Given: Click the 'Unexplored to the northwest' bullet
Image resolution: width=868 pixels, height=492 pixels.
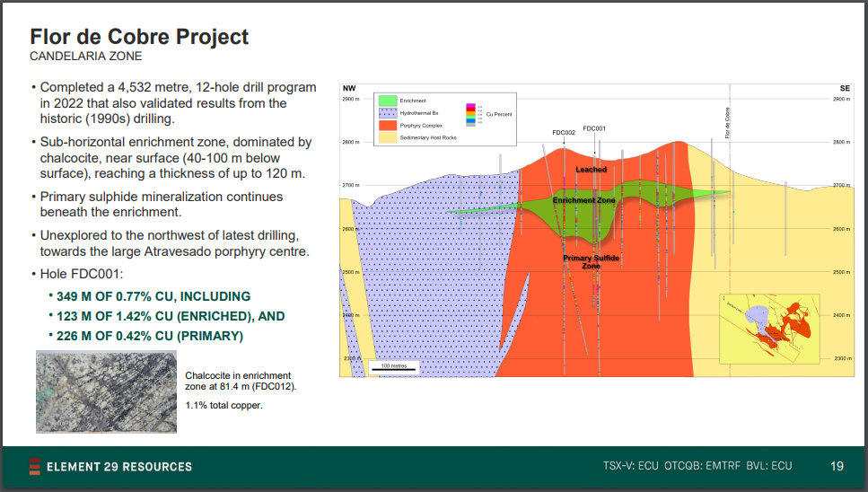Looking at the screenshot, I should pos(171,243).
